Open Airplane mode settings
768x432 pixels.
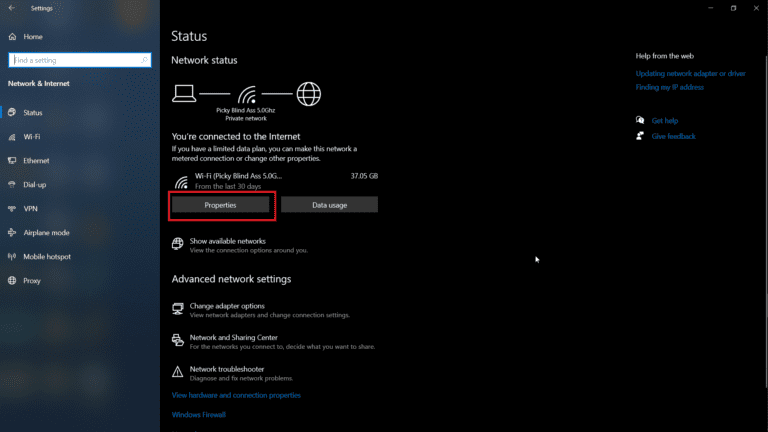click(46, 233)
